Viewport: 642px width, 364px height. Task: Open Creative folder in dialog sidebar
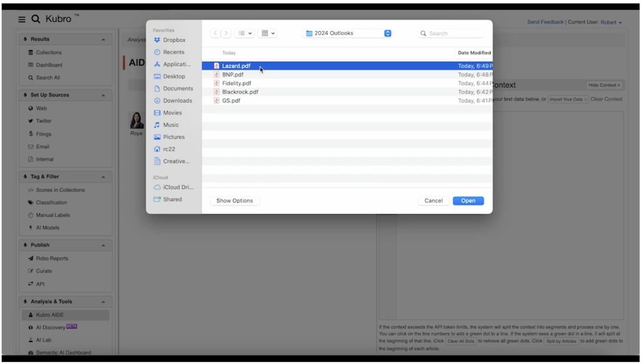click(172, 162)
